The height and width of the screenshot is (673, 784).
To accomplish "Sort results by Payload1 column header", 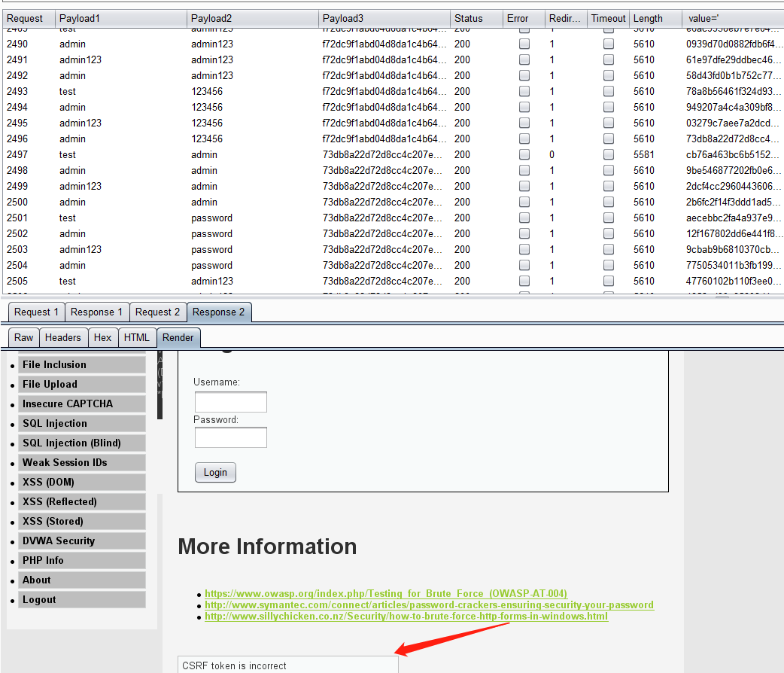I will 120,19.
